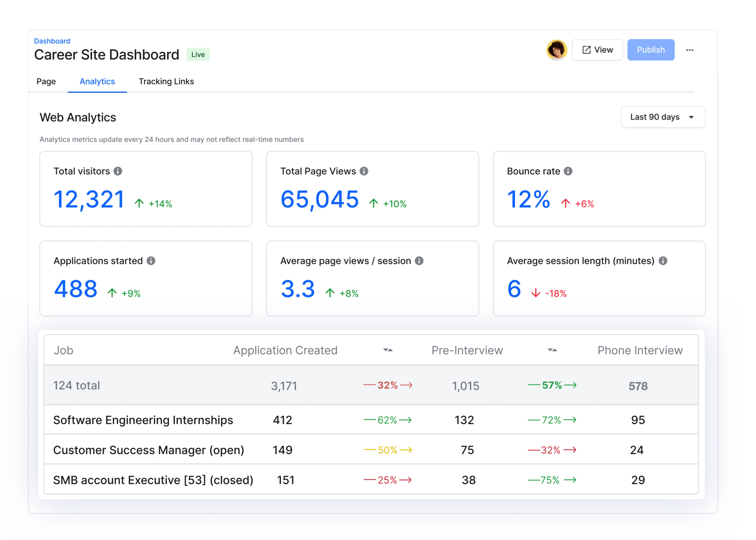Click the 50% conversion for Customer Success Manager

pos(388,450)
